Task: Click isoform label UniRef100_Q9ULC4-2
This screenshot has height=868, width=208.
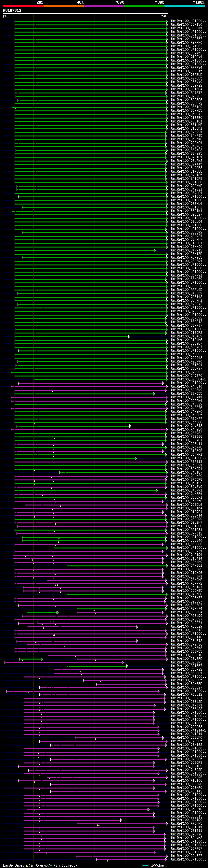Action: (x=188, y=379)
